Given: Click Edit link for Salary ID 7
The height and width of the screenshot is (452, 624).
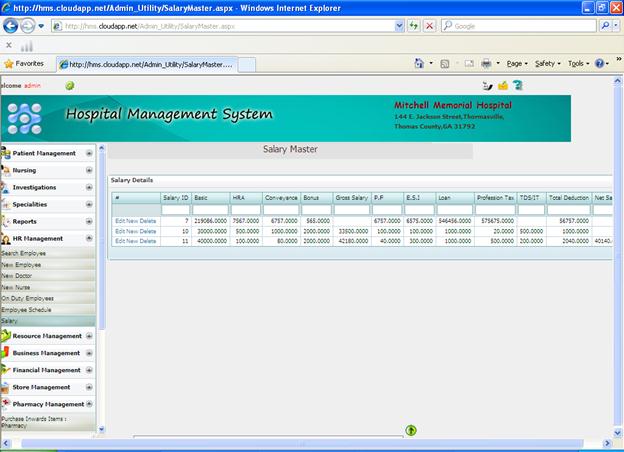Looking at the screenshot, I should point(119,220).
